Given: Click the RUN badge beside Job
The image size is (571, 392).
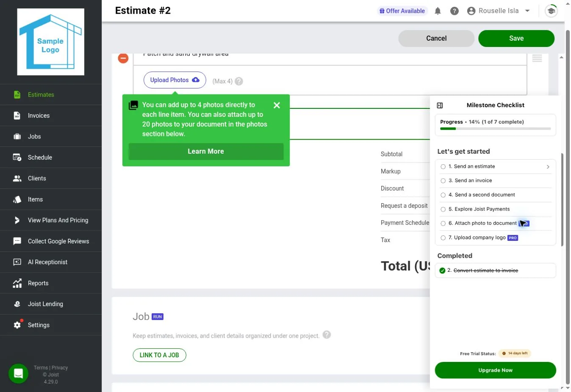Looking at the screenshot, I should click(x=158, y=317).
